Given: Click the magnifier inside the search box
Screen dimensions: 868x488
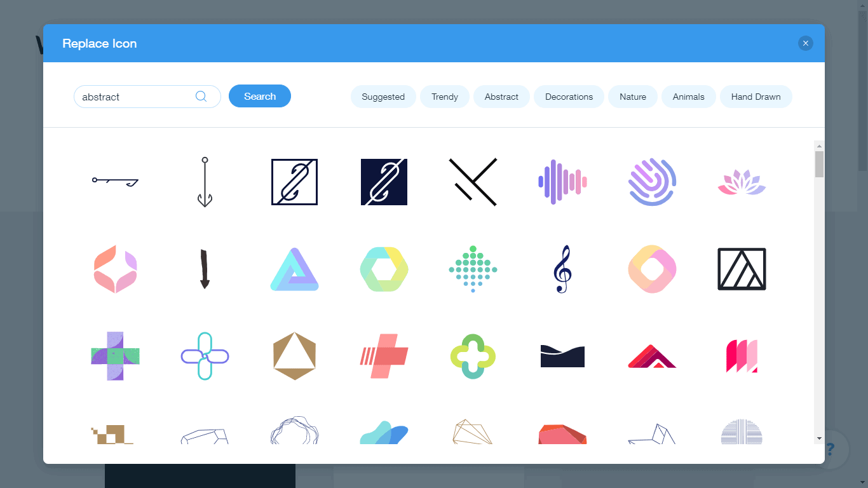Looking at the screenshot, I should coord(201,97).
